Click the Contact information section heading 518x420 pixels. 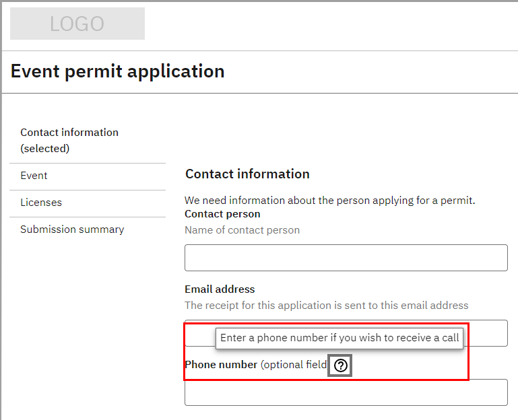coord(247,174)
